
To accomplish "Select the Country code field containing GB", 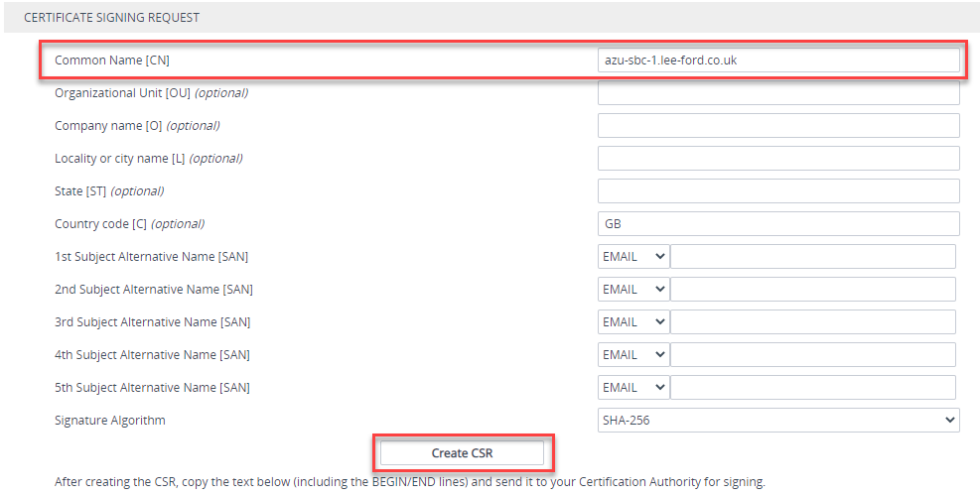I will point(778,223).
